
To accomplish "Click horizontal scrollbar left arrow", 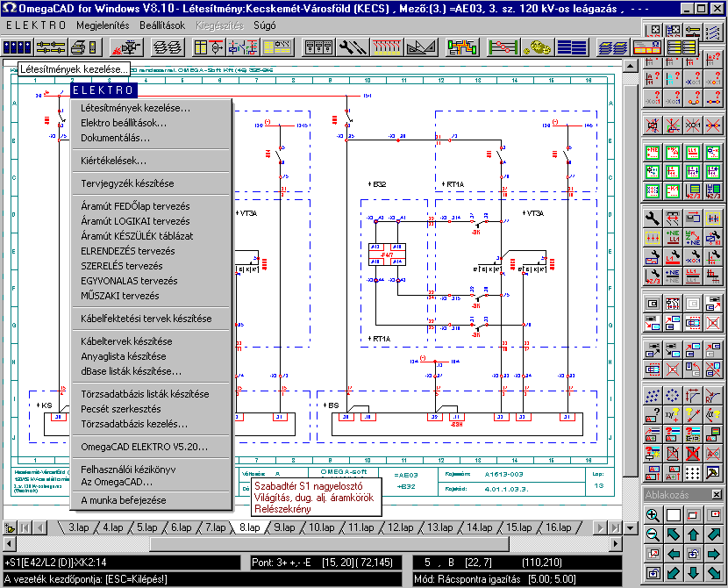I will coord(10,543).
